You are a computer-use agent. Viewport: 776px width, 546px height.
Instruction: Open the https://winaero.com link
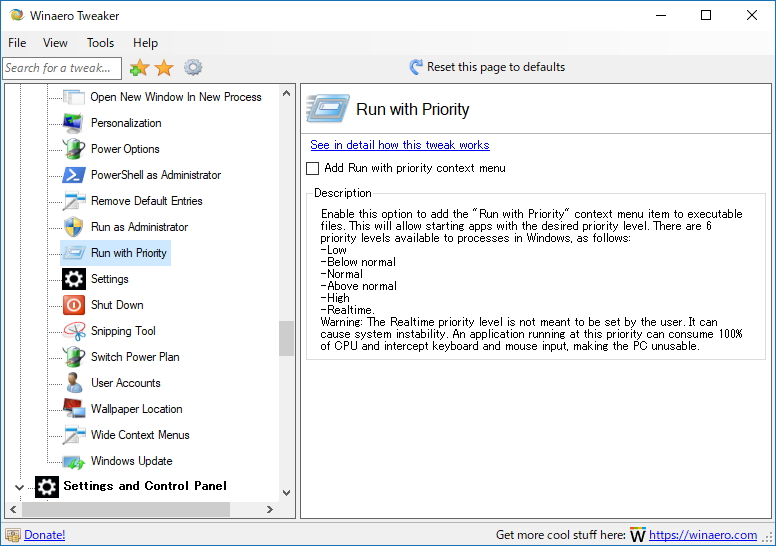tap(703, 535)
